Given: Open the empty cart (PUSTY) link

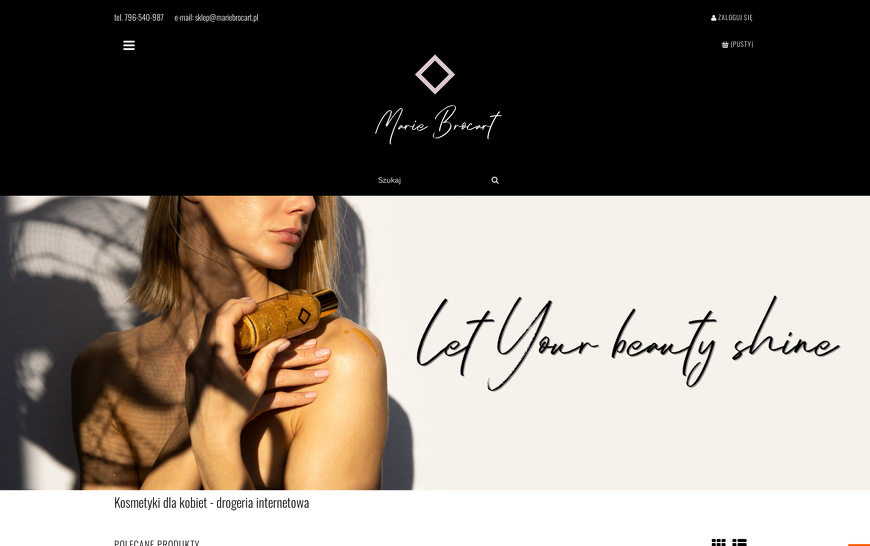Looking at the screenshot, I should pyautogui.click(x=742, y=44).
